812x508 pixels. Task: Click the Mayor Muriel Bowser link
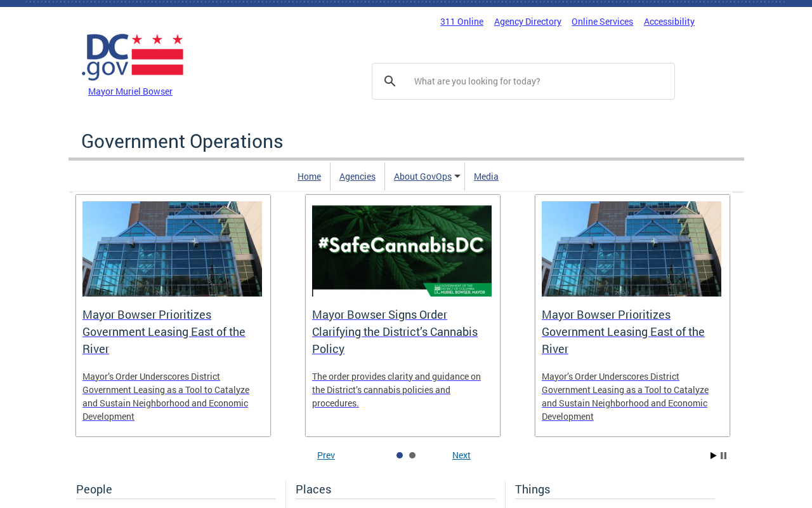point(130,91)
